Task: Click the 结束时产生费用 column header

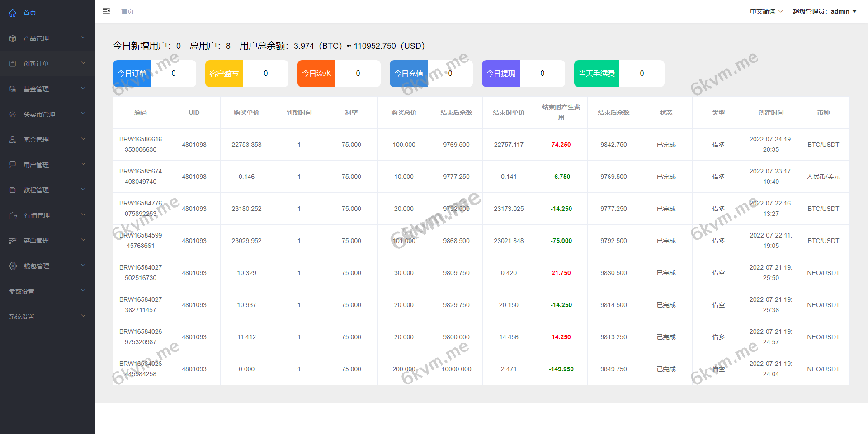Action: [561, 112]
